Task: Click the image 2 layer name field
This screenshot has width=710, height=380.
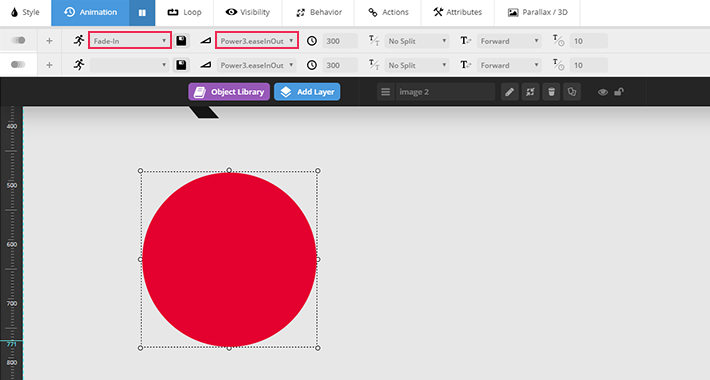Action: (445, 92)
